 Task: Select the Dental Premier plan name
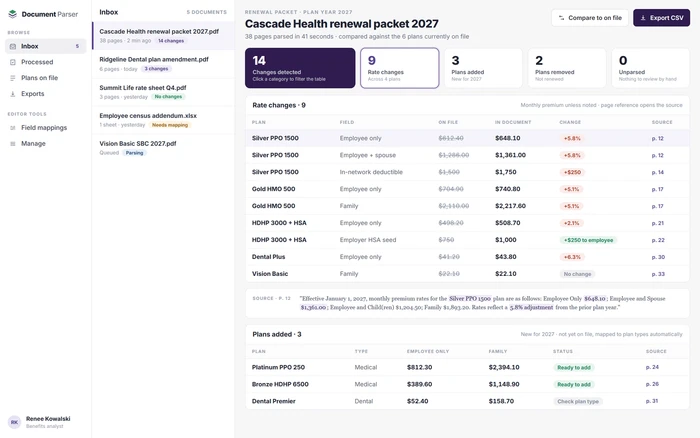point(274,401)
